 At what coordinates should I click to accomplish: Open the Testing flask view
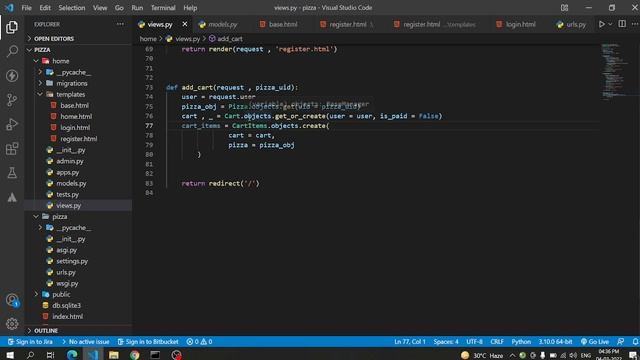click(x=12, y=173)
